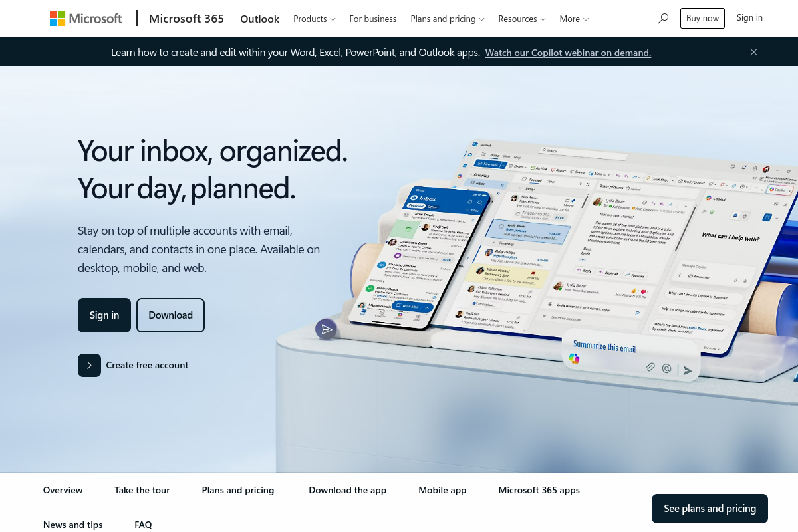798x532 pixels.
Task: Open the Microsoft 365 link
Action: 186,19
